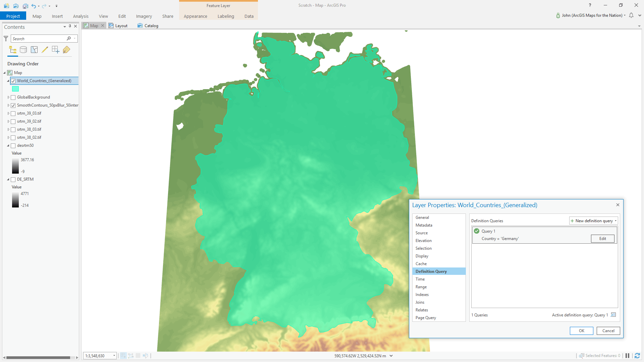The width and height of the screenshot is (644, 362).
Task: Click List By Selection icon
Action: (x=34, y=50)
